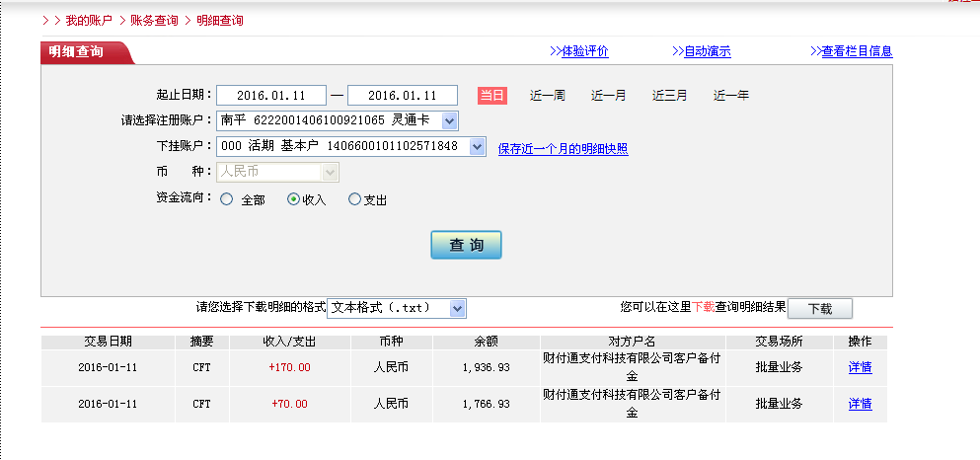Open the 自动演示 link
The width and height of the screenshot is (980, 460).
[x=707, y=51]
